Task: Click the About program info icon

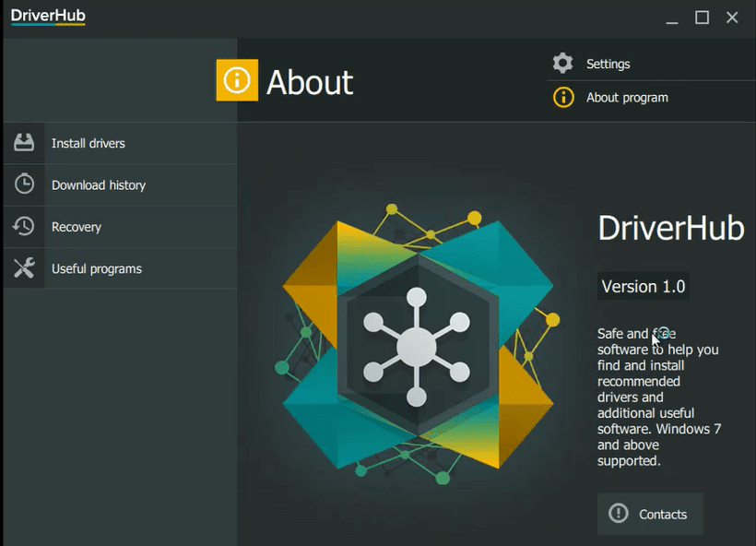Action: [563, 98]
